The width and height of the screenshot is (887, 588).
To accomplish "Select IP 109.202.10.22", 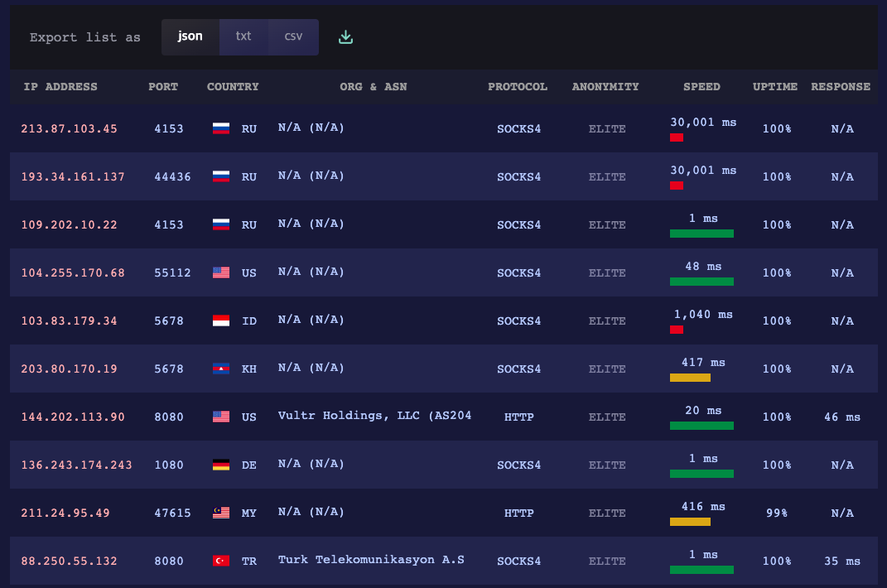I will click(69, 224).
